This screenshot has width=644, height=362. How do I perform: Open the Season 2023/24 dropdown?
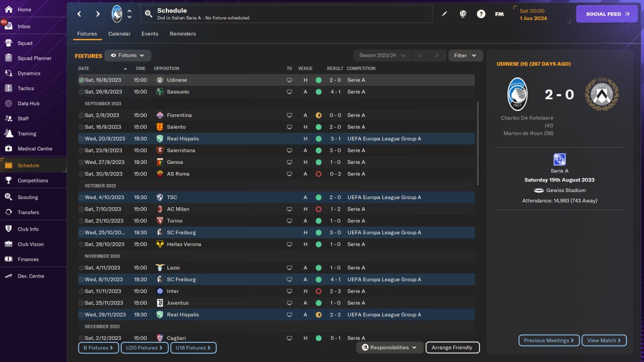(382, 55)
